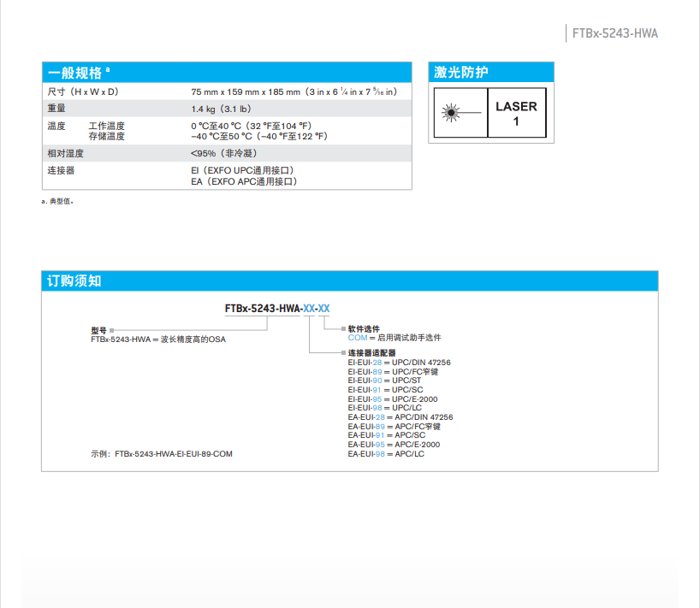Screen dimensions: 700x608
Task: Click the EI (EXFO UPC通用接口) entry
Action: click(242, 170)
